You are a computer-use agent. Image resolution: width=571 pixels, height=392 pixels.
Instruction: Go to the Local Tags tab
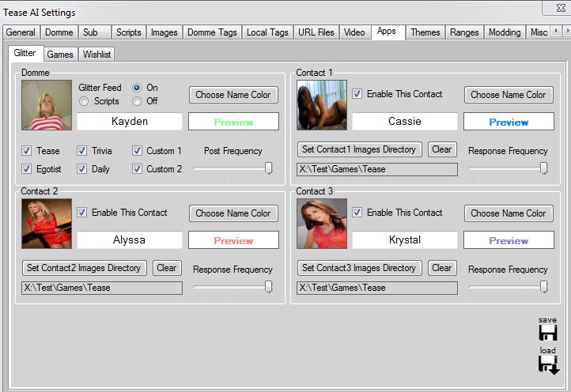[267, 32]
